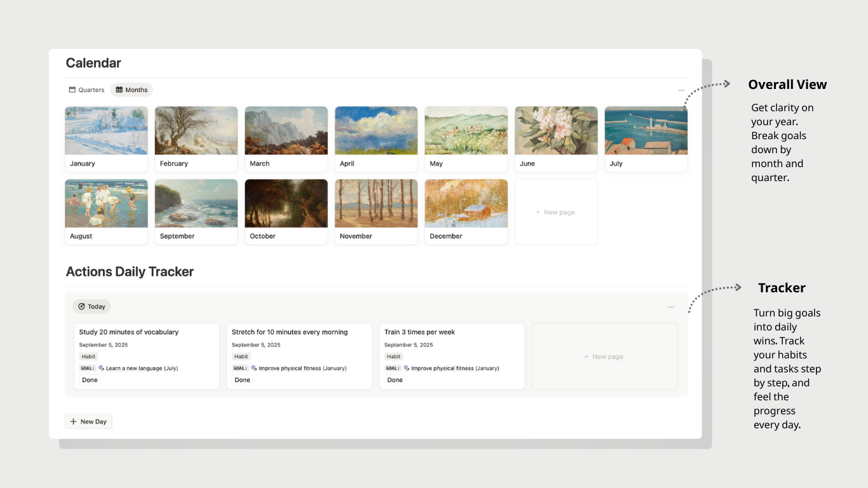Viewport: 868px width, 488px height.
Task: Open the May month card
Action: coord(466,139)
